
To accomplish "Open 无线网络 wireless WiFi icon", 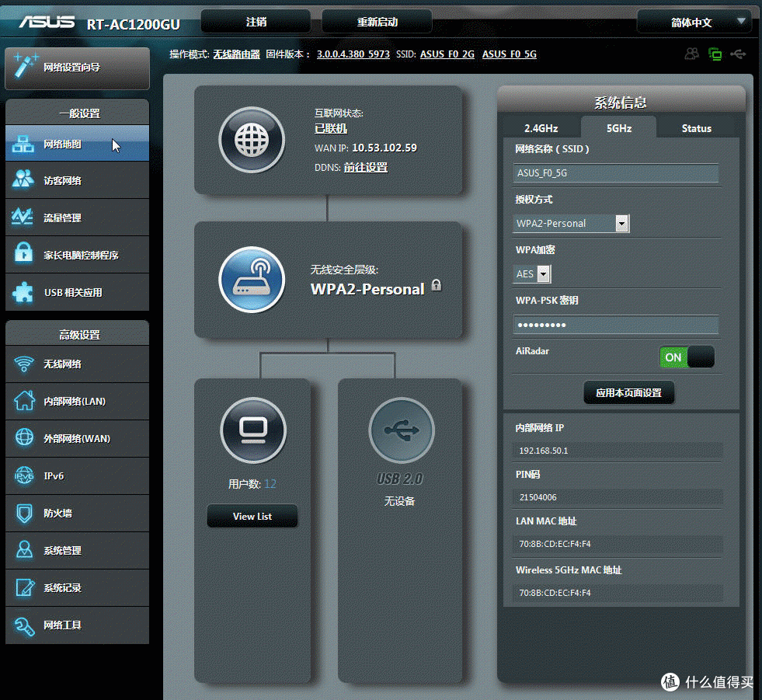I will (x=24, y=364).
